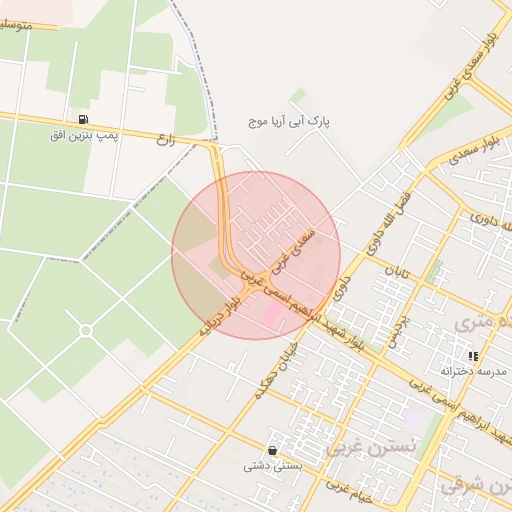Screen dimensions: 512x512
Task: Select the پردیس street label
Action: point(399,332)
